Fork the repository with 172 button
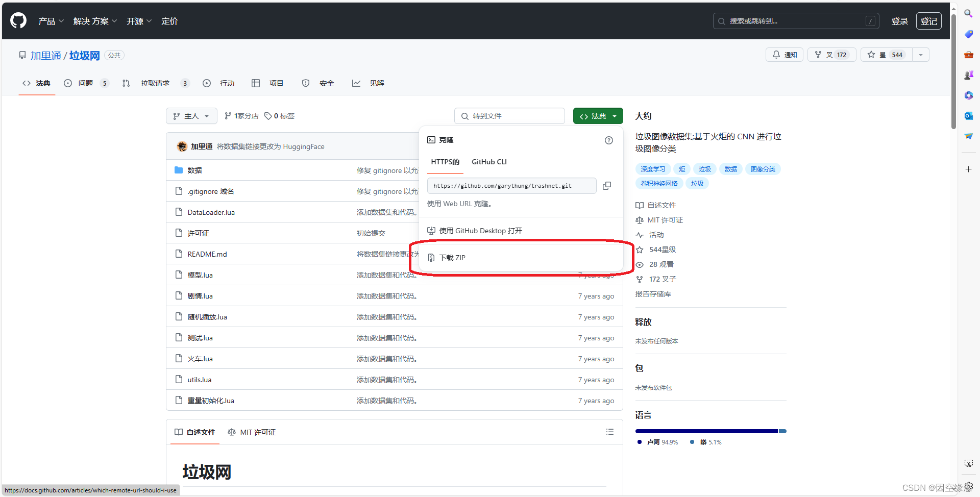The width and height of the screenshot is (980, 497). click(x=831, y=55)
